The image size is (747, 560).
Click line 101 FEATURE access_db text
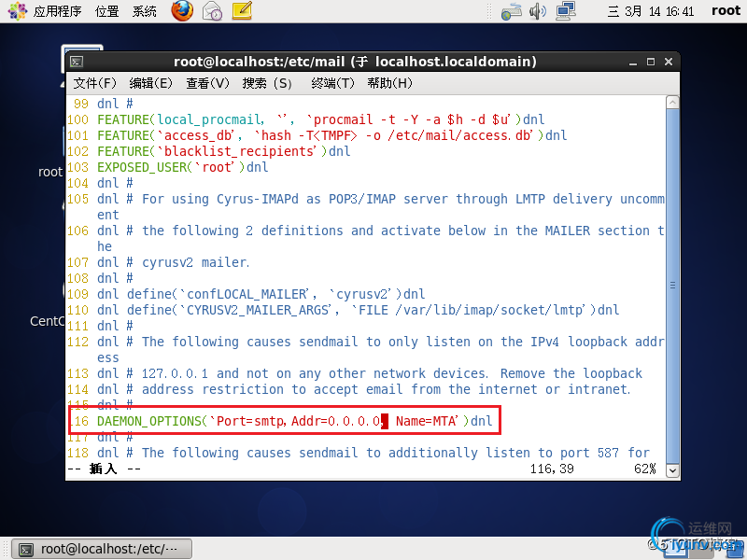click(x=332, y=135)
